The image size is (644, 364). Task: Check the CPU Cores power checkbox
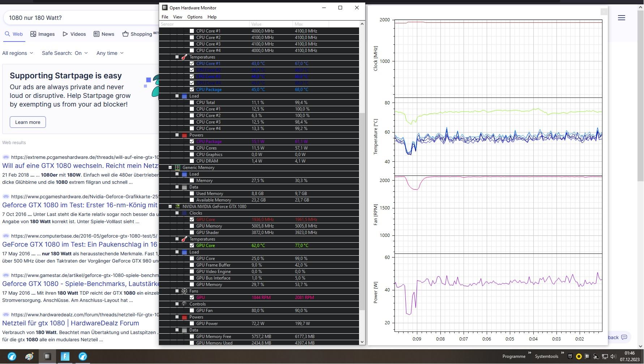[x=192, y=148]
